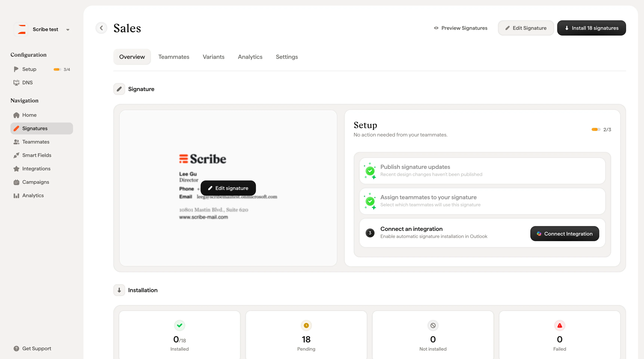Open Smart Fields in the sidebar
This screenshot has height=359, width=644.
(x=42, y=155)
